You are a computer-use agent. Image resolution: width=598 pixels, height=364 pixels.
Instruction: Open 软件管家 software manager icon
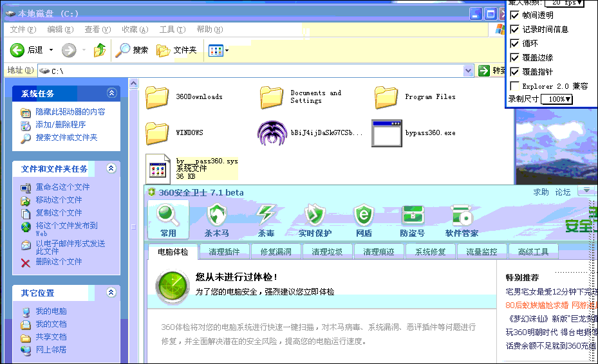462,215
